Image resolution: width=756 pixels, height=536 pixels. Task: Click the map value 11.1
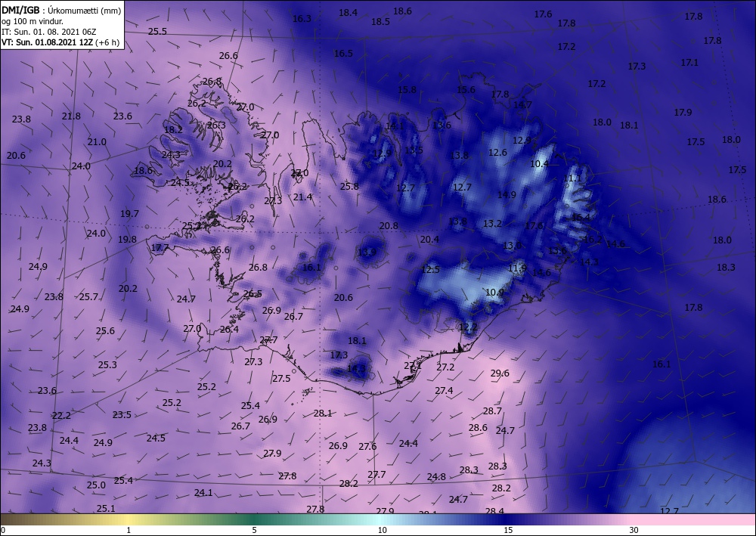572,178
